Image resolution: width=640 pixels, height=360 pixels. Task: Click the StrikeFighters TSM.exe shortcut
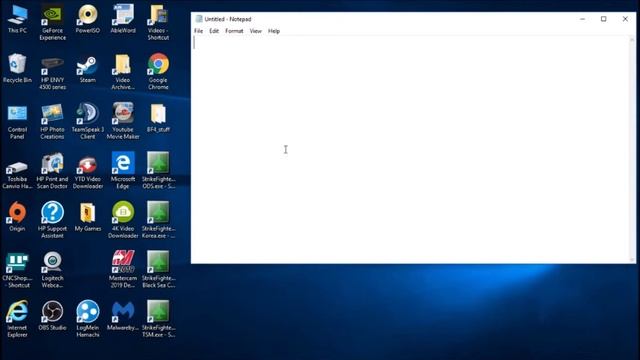(158, 320)
